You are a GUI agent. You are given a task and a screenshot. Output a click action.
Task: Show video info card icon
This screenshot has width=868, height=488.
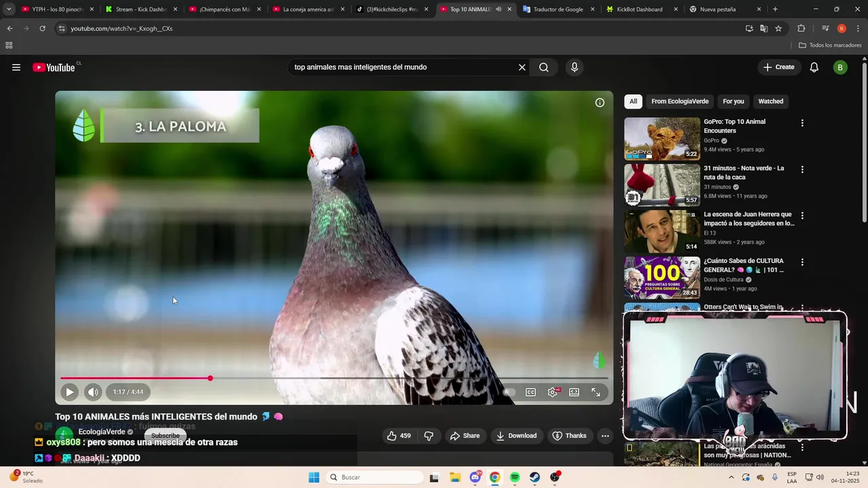599,103
